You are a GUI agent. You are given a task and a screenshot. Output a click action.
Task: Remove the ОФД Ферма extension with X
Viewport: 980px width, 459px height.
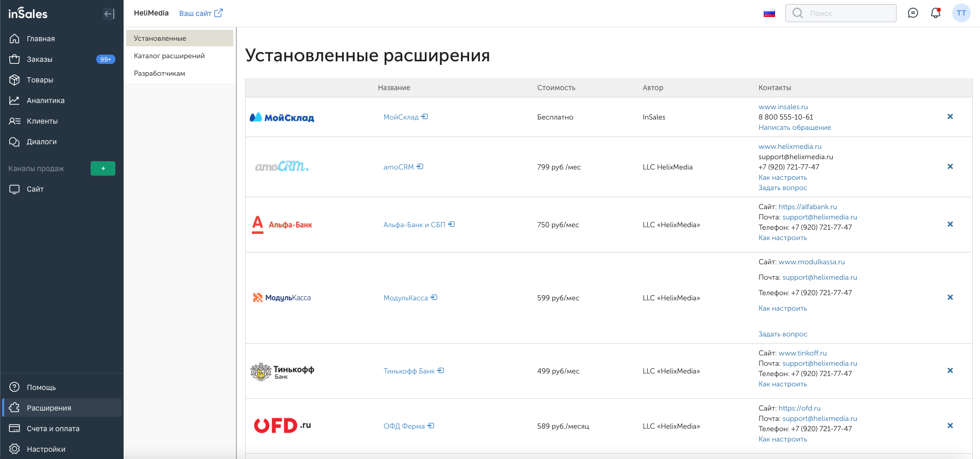pyautogui.click(x=950, y=426)
